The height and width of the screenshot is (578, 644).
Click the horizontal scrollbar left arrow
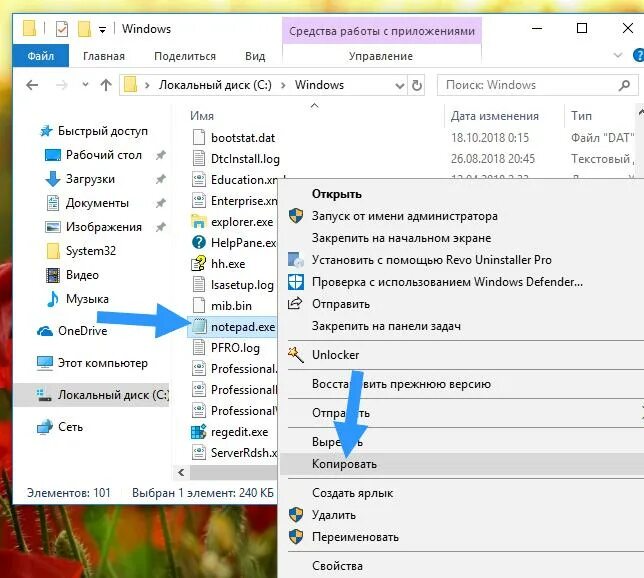[182, 472]
